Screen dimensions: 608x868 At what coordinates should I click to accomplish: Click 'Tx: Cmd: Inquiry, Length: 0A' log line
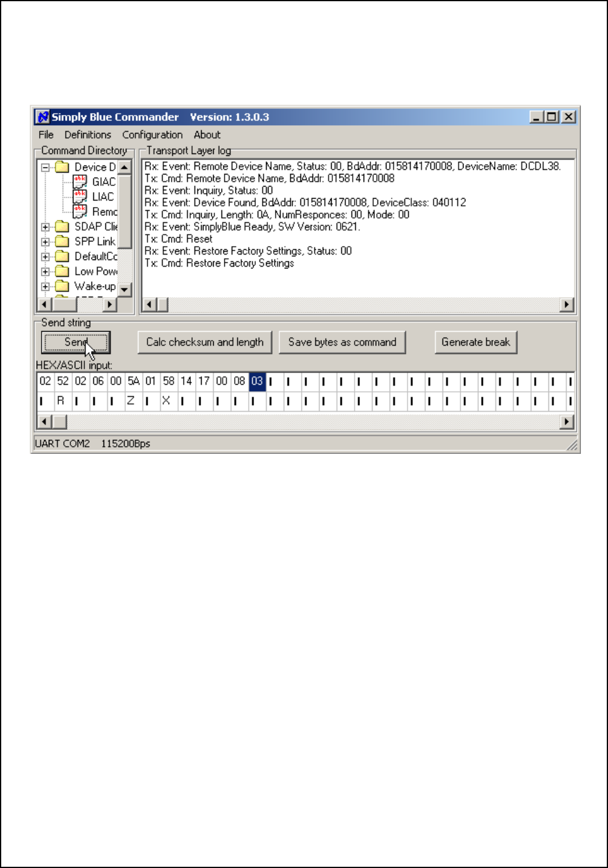pos(277,215)
